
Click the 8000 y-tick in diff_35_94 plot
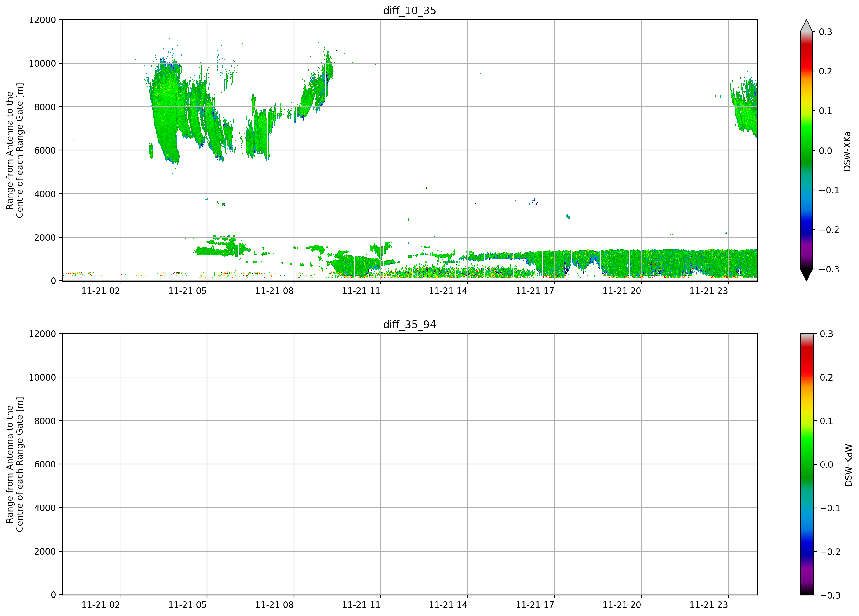pos(45,421)
